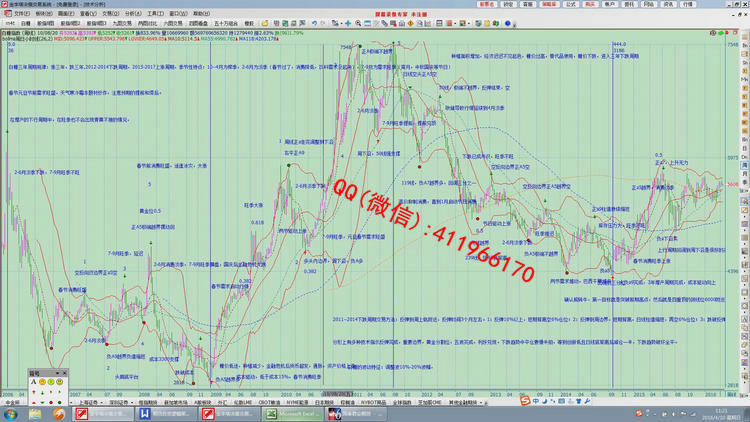Expand the toolbar overflow options arrow

click(x=514, y=24)
